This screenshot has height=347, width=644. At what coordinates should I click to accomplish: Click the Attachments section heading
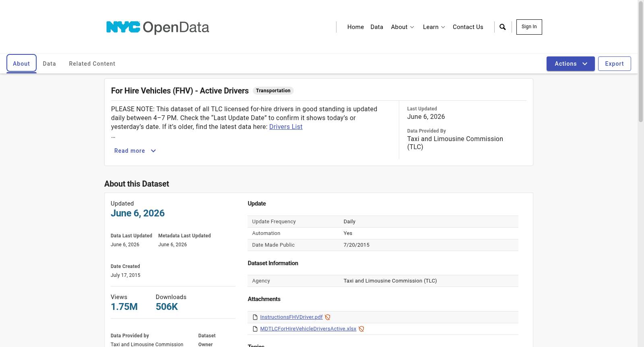(264, 299)
